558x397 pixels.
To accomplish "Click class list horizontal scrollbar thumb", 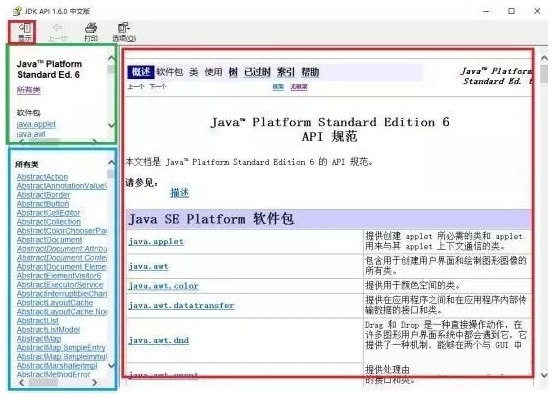I will point(43,382).
